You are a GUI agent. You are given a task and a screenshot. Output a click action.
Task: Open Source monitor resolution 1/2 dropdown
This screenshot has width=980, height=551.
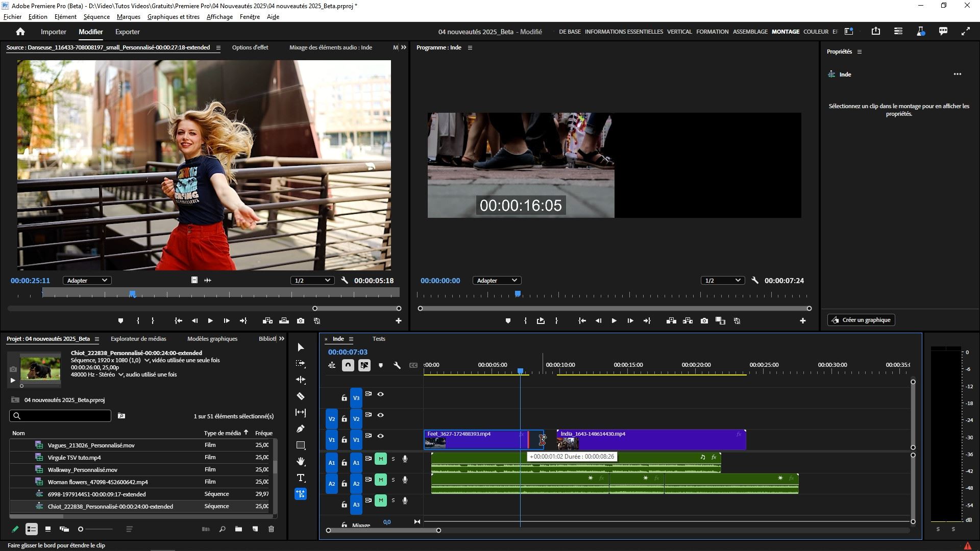click(312, 281)
